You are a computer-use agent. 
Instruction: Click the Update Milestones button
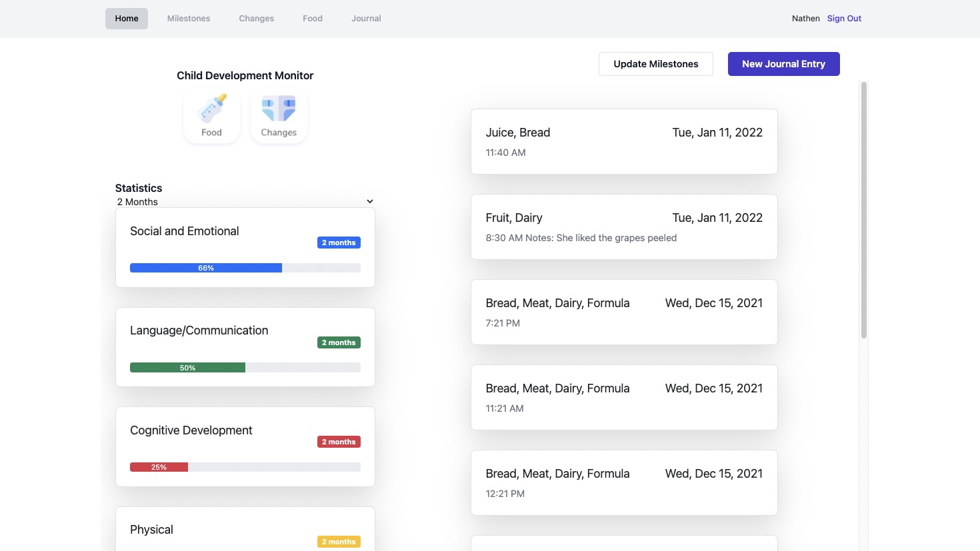click(x=655, y=64)
